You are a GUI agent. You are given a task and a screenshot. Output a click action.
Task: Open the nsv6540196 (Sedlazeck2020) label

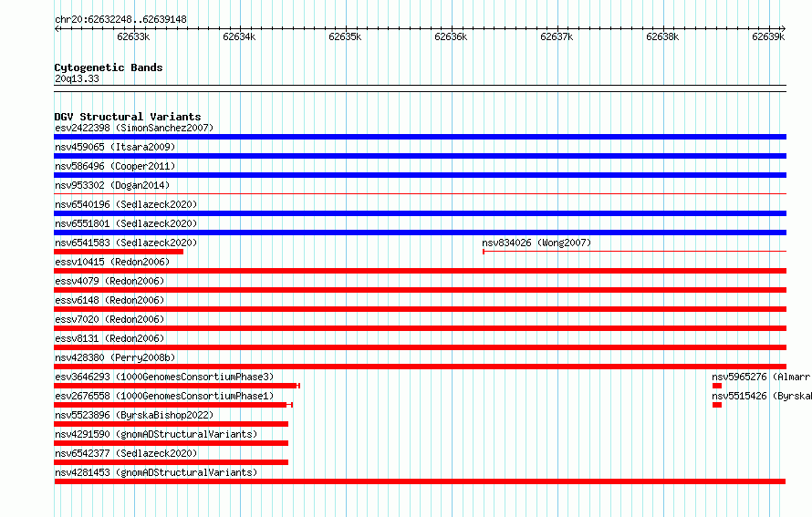[x=126, y=204]
